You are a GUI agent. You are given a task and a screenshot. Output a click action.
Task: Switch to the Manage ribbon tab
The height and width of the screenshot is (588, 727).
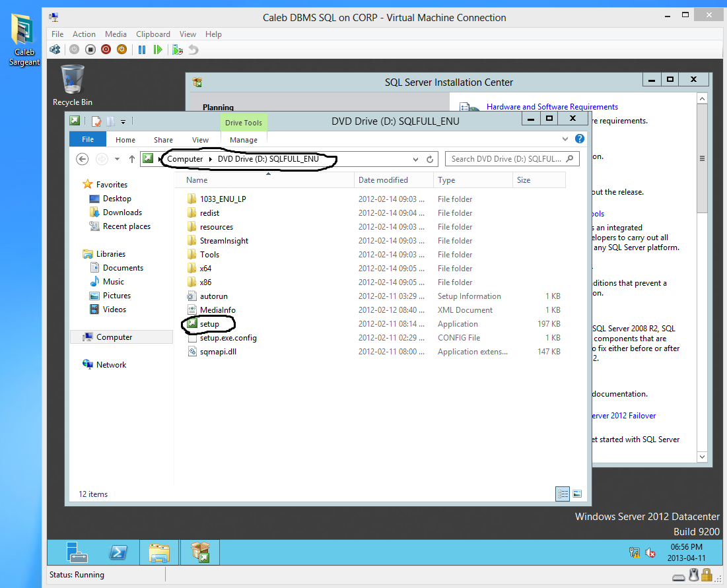(244, 140)
